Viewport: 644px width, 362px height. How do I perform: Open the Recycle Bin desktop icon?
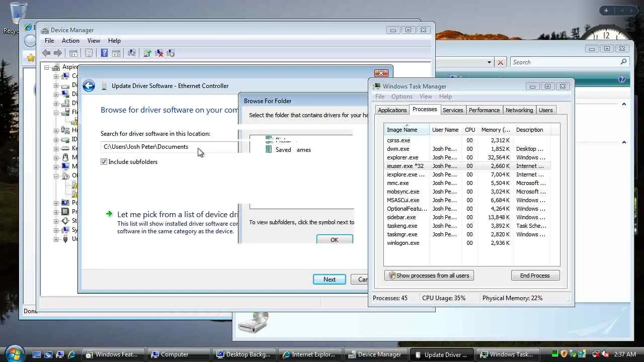tap(18, 13)
